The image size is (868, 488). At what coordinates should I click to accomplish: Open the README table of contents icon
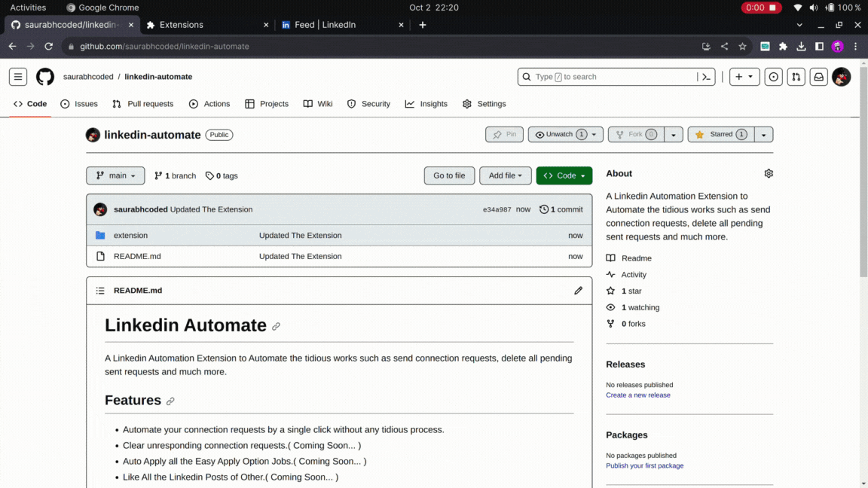point(100,291)
